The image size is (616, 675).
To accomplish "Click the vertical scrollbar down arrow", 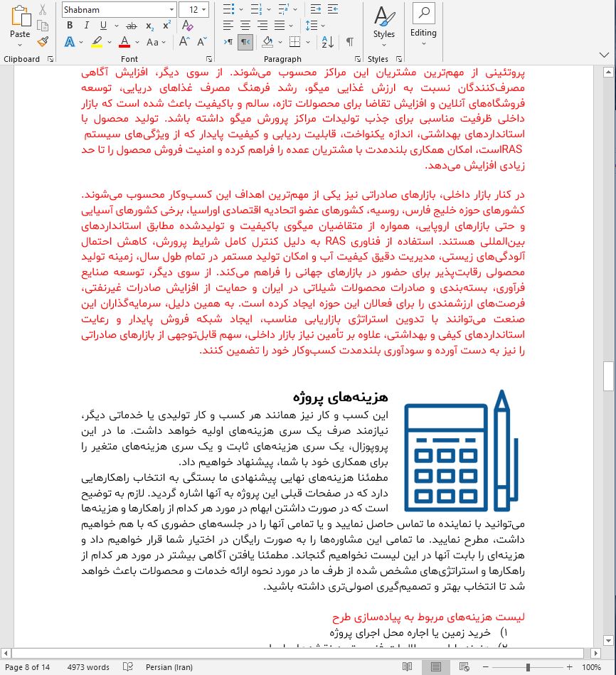I will (608, 641).
